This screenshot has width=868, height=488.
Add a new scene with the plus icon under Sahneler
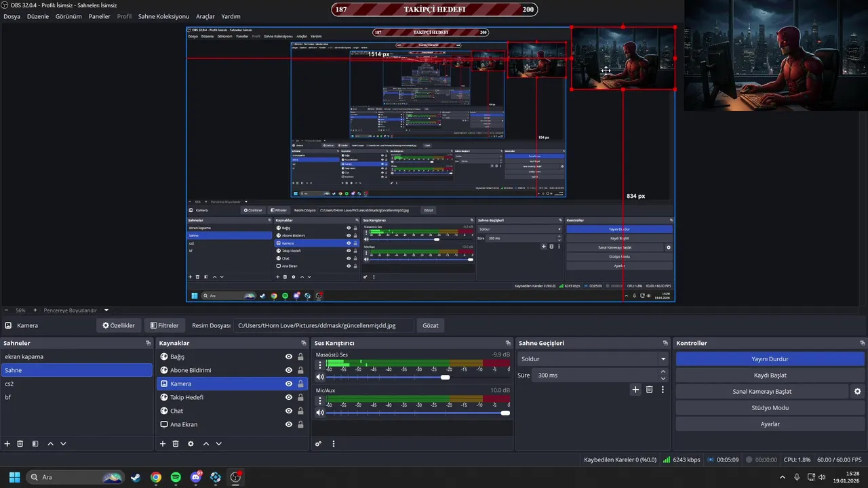point(7,444)
